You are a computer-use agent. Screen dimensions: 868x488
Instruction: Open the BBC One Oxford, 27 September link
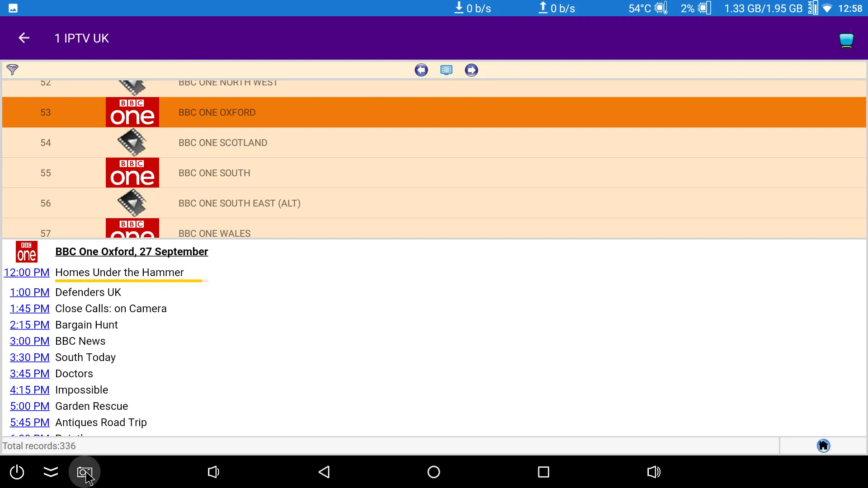coord(132,252)
